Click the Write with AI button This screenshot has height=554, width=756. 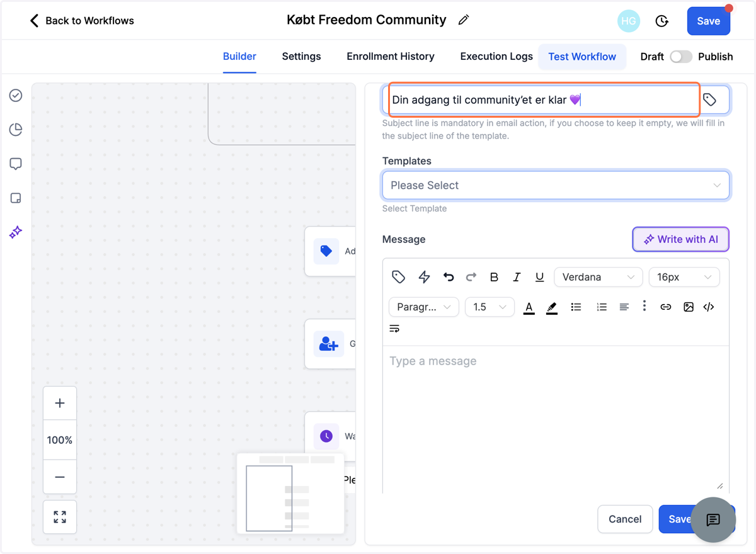tap(680, 239)
